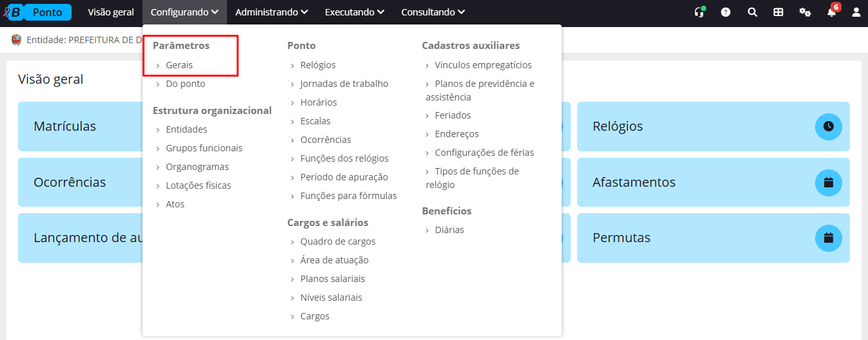Screen dimensions: 868x340
Task: Open Jornadas de trabalho under Ponto
Action: (344, 84)
